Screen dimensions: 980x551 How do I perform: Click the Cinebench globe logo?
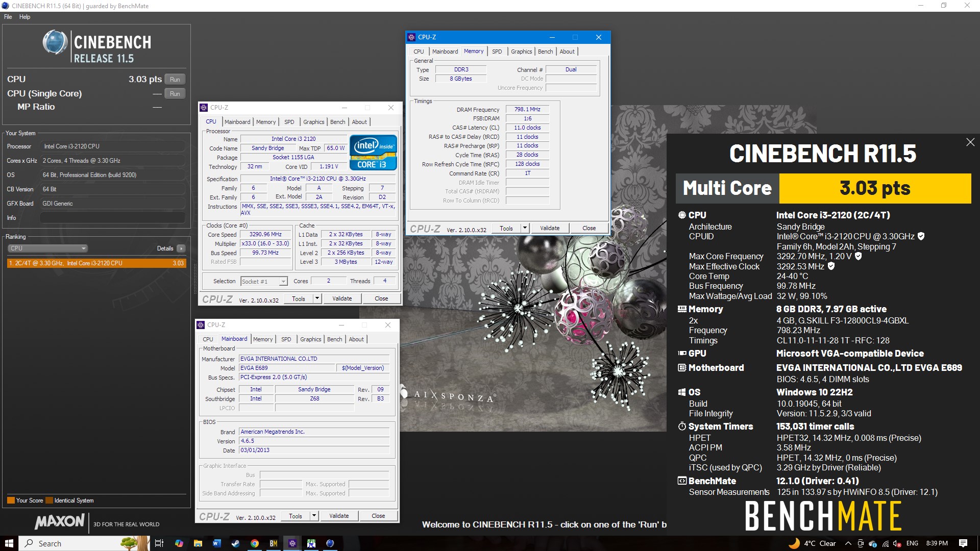(55, 42)
